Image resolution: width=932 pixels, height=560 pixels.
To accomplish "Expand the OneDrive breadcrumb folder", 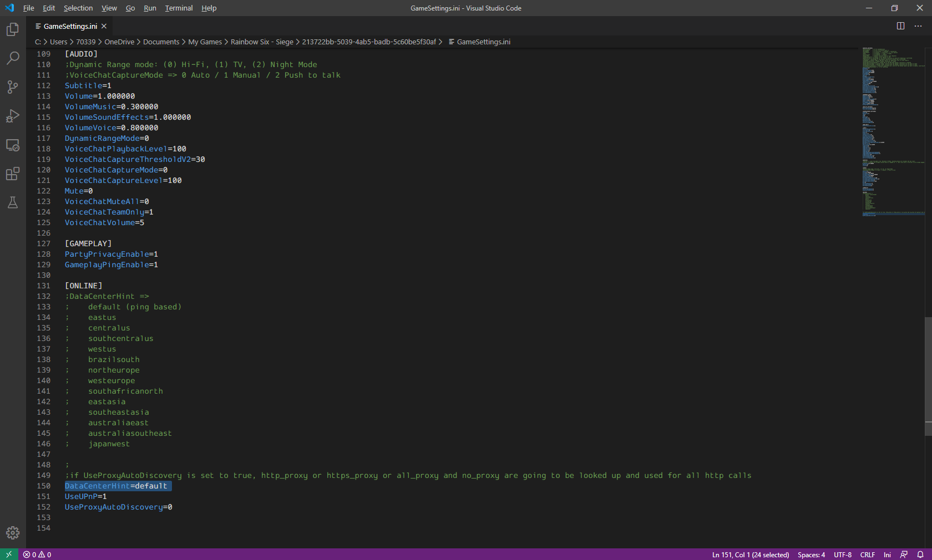I will [x=119, y=42].
